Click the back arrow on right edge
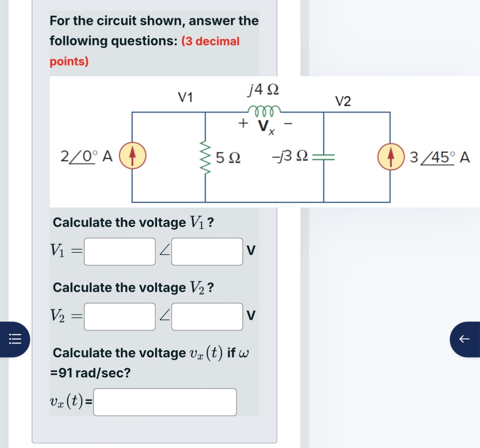The width and height of the screenshot is (480, 448). coord(464,339)
